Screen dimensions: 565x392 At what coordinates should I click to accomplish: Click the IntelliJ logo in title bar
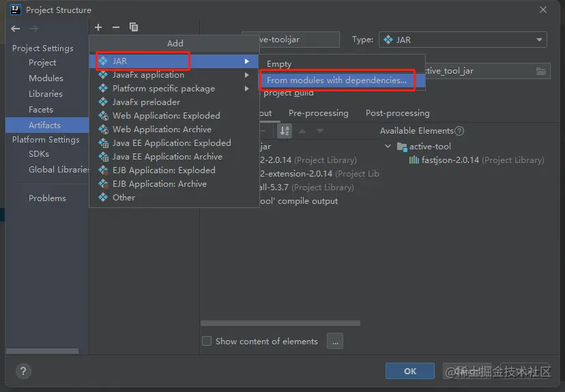click(16, 10)
